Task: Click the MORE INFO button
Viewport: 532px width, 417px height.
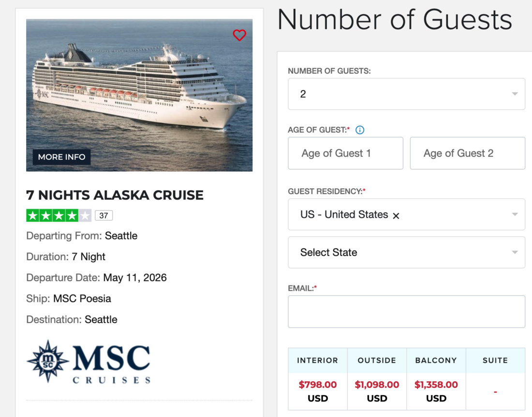Action: point(61,157)
